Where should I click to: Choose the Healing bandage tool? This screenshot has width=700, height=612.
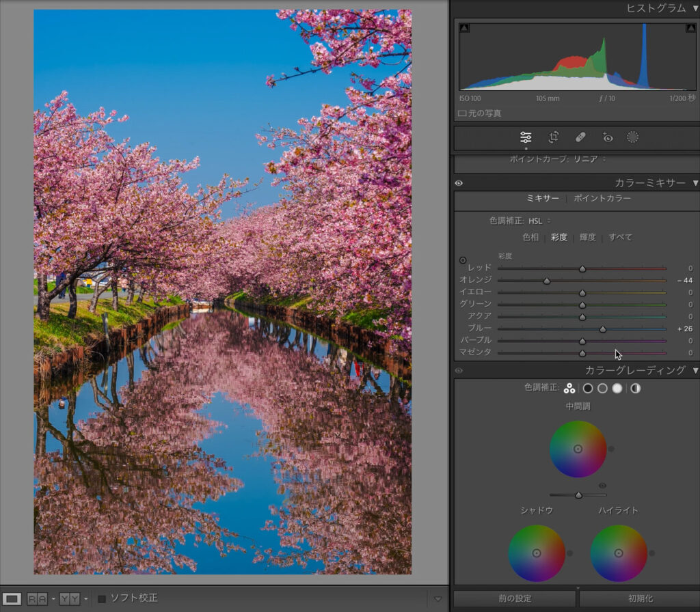[x=580, y=137]
